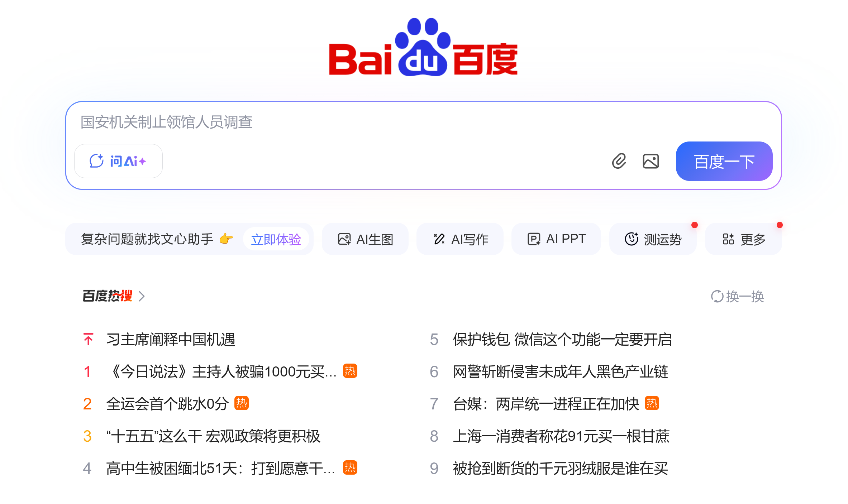Open pinned topic 习主席阐释中国机遇

[171, 339]
